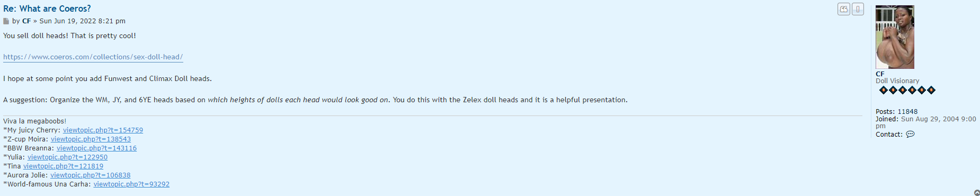Open the coeros.com sex-doll-head link
The height and width of the screenshot is (196, 980).
point(93,57)
